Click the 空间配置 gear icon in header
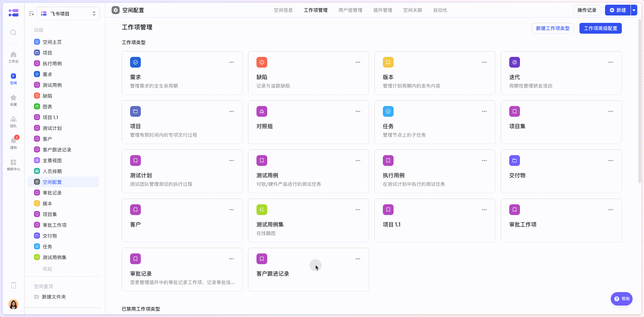644x317 pixels. coord(116,10)
